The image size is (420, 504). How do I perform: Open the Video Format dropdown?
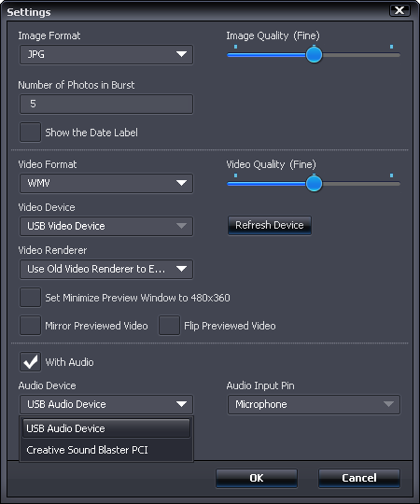[x=105, y=183]
